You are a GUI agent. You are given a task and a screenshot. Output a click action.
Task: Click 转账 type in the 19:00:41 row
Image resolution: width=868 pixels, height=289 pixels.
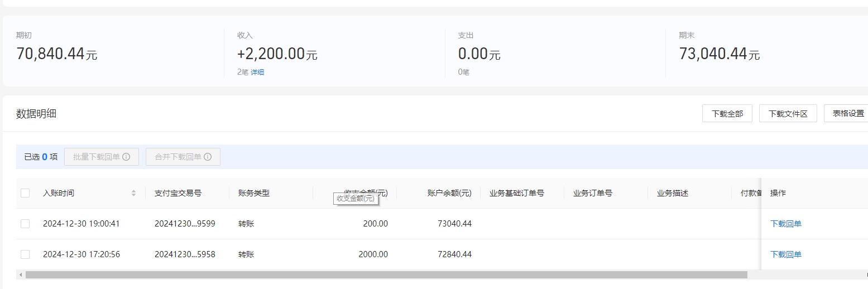[246, 224]
